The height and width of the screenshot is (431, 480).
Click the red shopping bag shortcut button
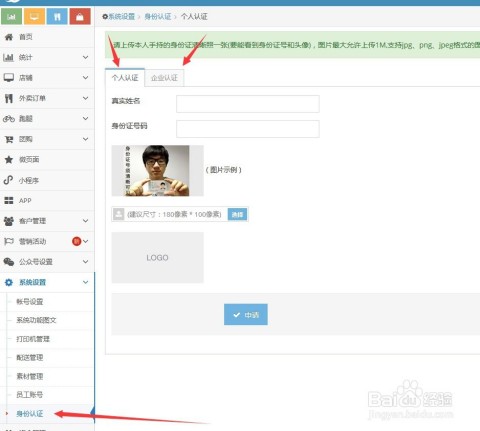tap(80, 16)
